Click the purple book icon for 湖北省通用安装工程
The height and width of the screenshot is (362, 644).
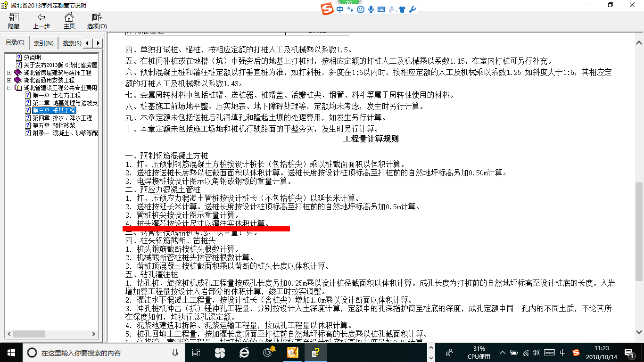coord(18,80)
